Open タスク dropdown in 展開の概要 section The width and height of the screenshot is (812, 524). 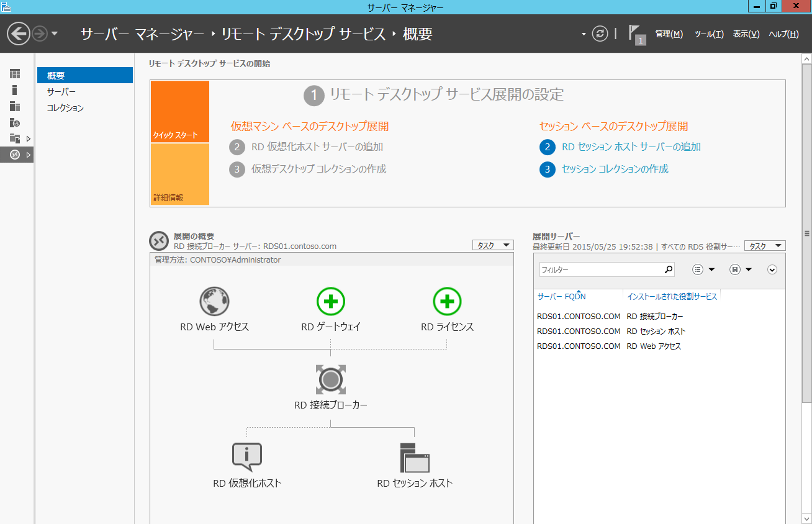coord(493,246)
